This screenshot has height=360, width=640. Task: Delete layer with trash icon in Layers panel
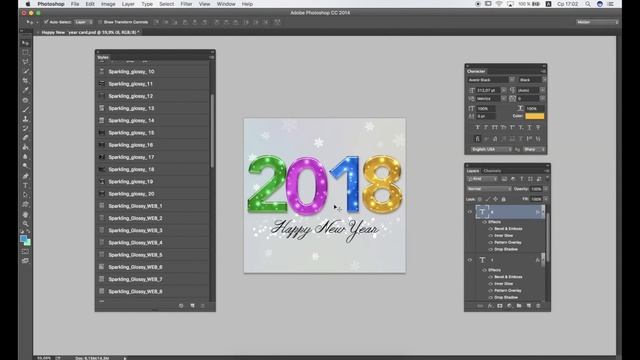[x=538, y=306]
